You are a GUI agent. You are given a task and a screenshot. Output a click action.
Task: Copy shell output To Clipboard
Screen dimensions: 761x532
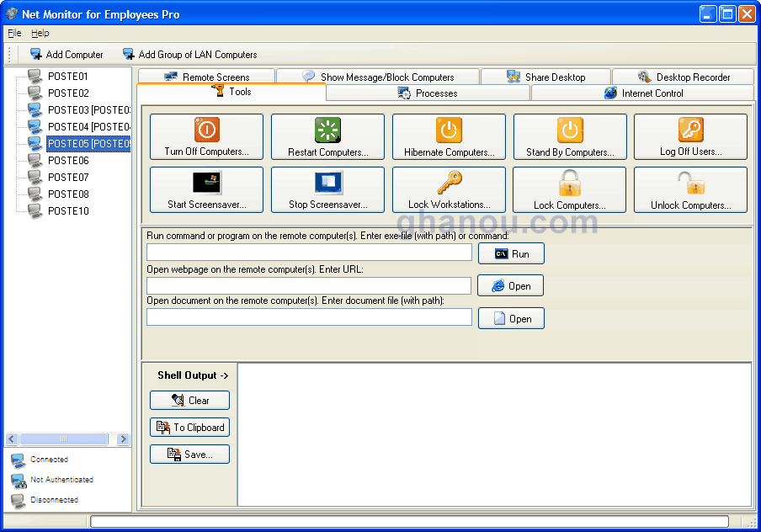(189, 427)
